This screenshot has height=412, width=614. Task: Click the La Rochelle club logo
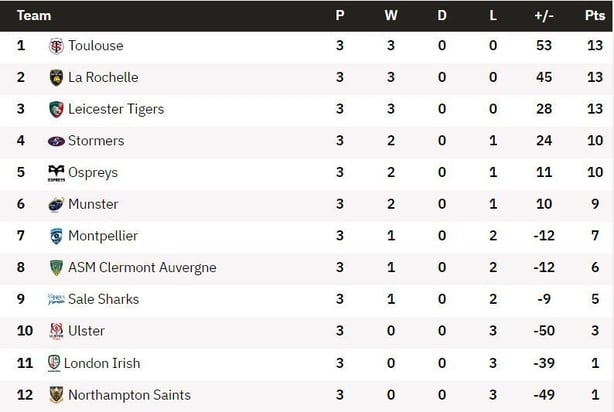(56, 78)
